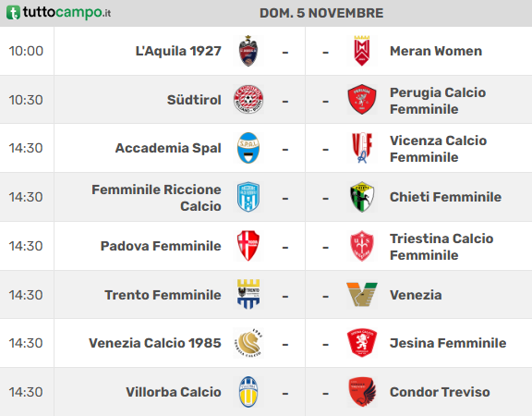Click the score dashes for L'Aquila match

[x=306, y=53]
